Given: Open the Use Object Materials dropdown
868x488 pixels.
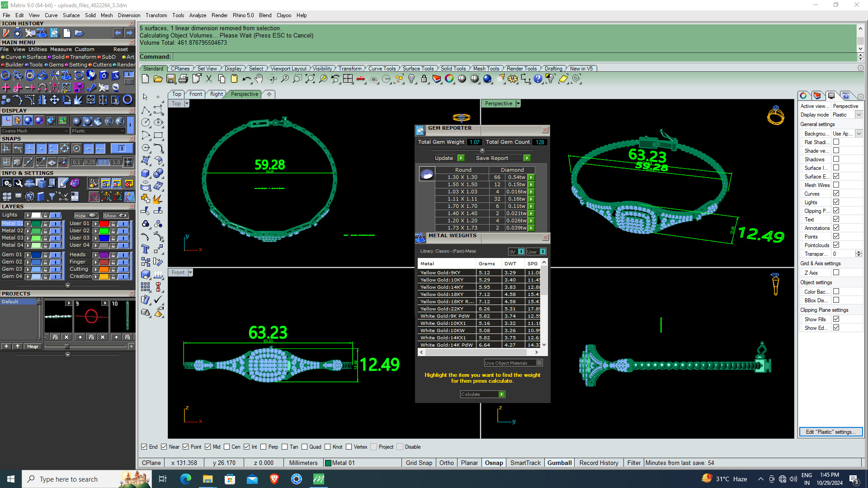Looking at the screenshot, I should pos(513,363).
